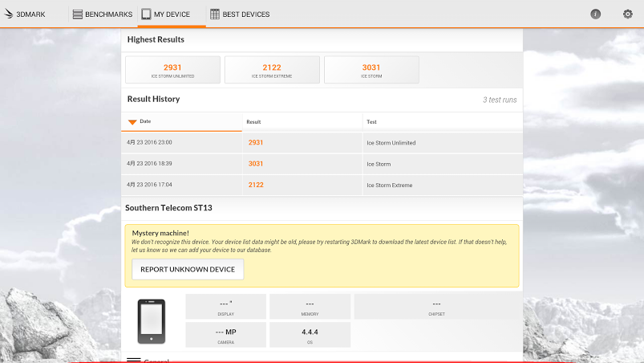Click the CHIPSET spec tile

(x=436, y=307)
